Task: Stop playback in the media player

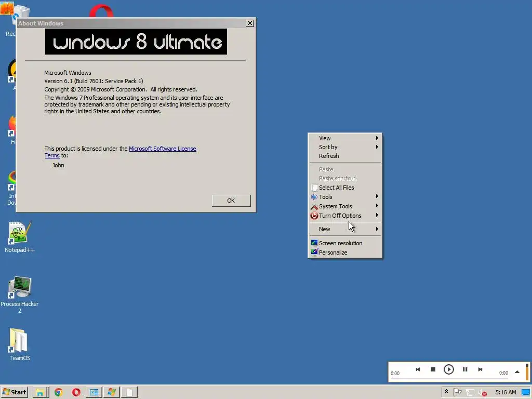Action: [x=433, y=369]
